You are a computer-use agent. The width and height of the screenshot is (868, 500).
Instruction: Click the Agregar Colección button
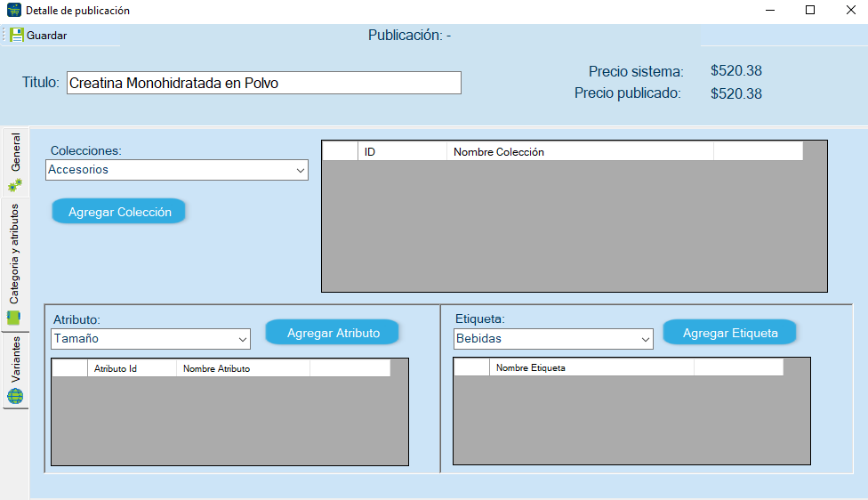click(119, 212)
